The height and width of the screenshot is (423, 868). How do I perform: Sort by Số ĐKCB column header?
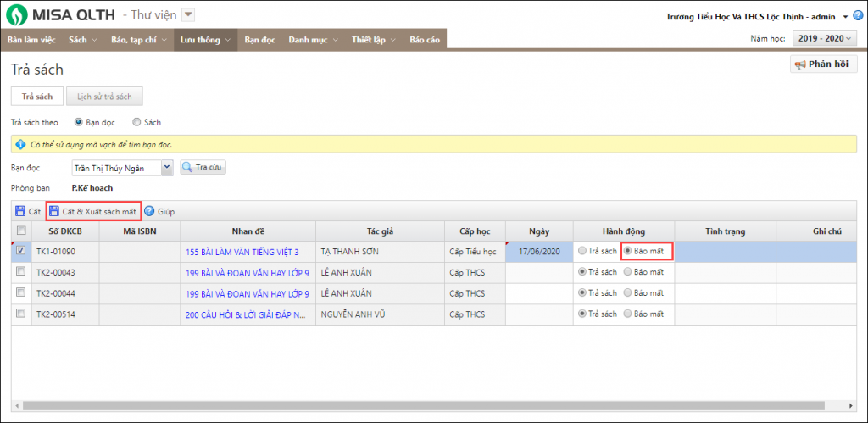65,231
